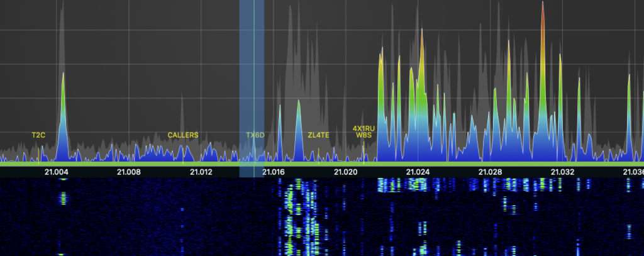Viewport: 644px width, 256px height.
Task: Select the 4X1RU spot label
Action: point(364,128)
